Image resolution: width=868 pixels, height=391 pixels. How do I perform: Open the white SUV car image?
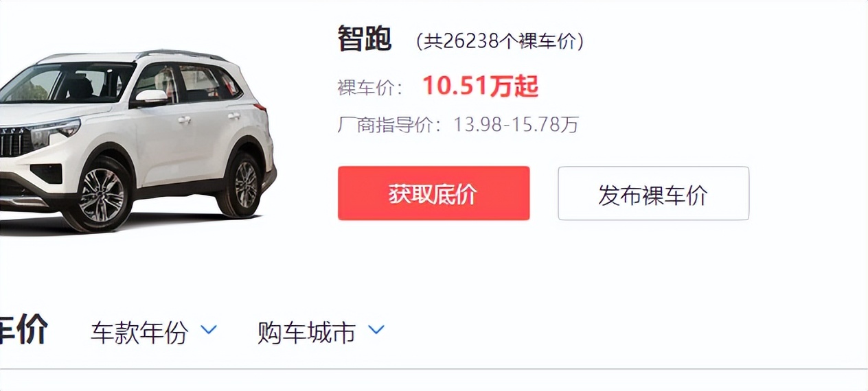(x=137, y=141)
